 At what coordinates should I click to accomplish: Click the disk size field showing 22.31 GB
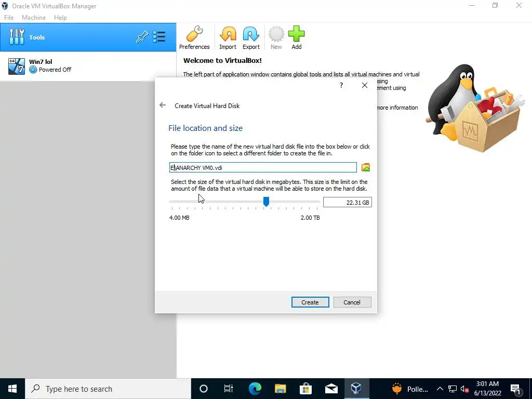pyautogui.click(x=348, y=202)
